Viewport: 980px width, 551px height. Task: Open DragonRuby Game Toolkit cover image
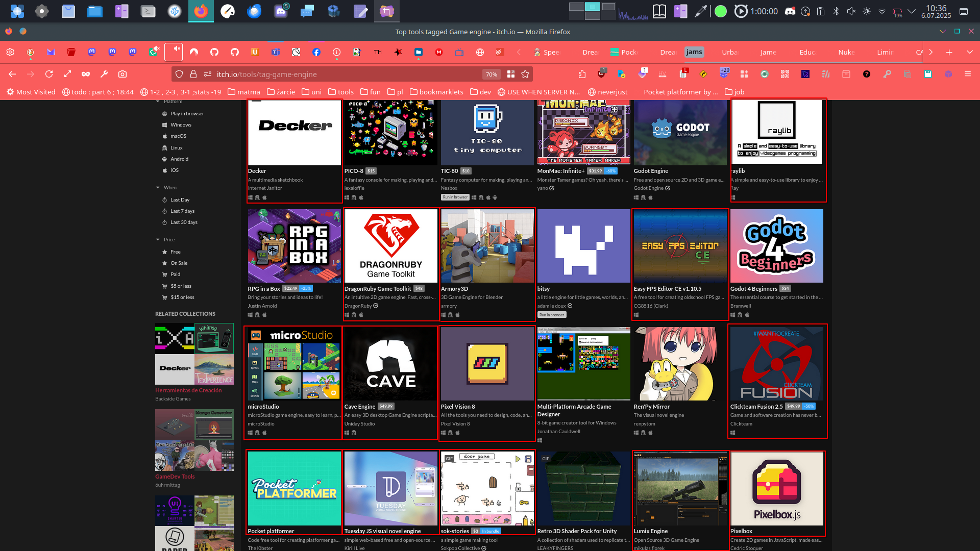[x=391, y=246]
